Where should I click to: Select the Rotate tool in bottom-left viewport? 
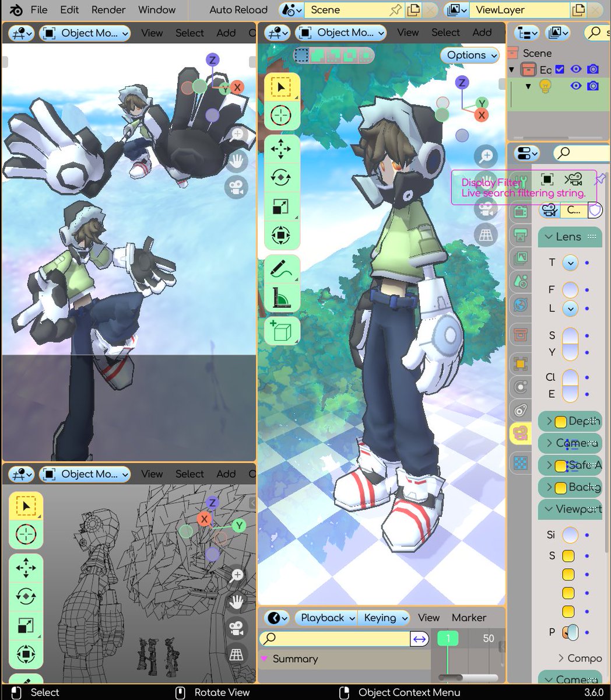[x=26, y=596]
